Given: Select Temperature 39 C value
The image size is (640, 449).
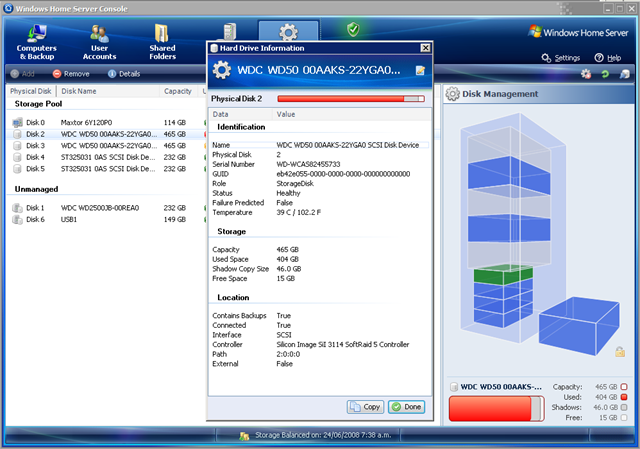Looking at the screenshot, I should pyautogui.click(x=299, y=213).
